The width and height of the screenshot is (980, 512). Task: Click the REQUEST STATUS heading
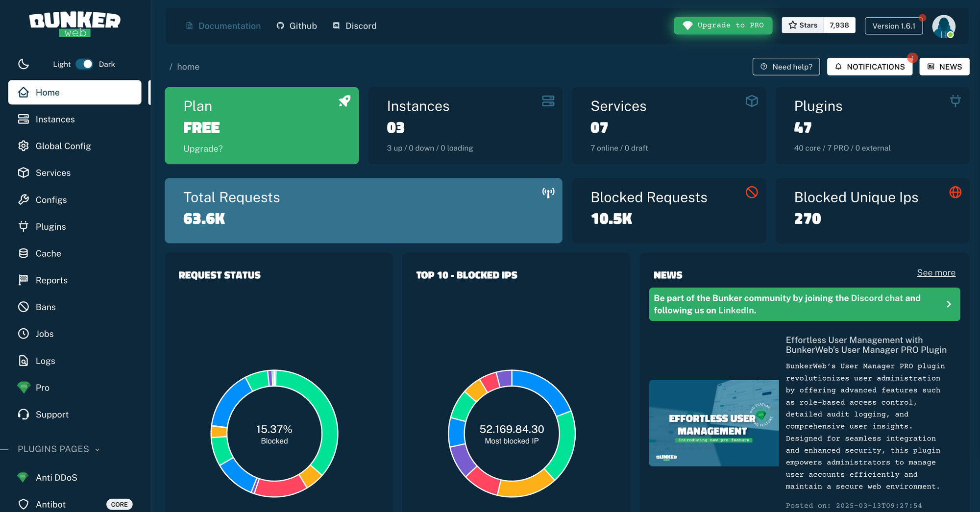pyautogui.click(x=220, y=275)
